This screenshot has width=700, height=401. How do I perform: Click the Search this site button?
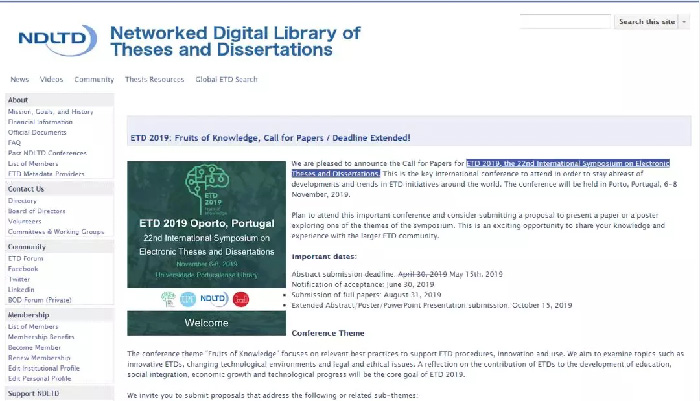pyautogui.click(x=647, y=21)
